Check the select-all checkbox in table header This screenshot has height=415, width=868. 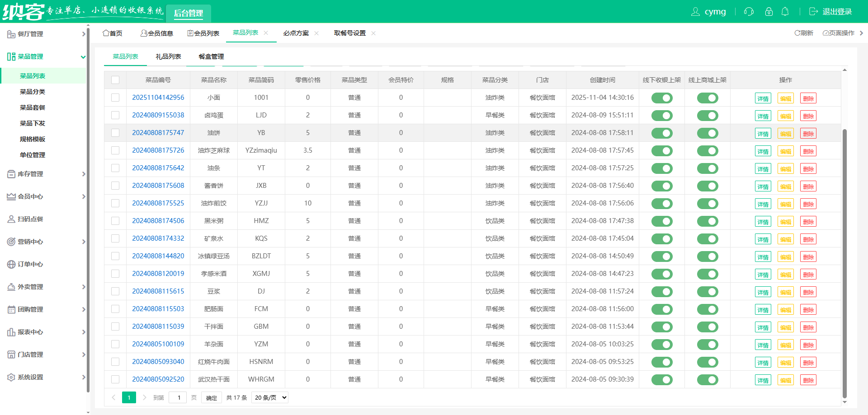click(x=115, y=80)
